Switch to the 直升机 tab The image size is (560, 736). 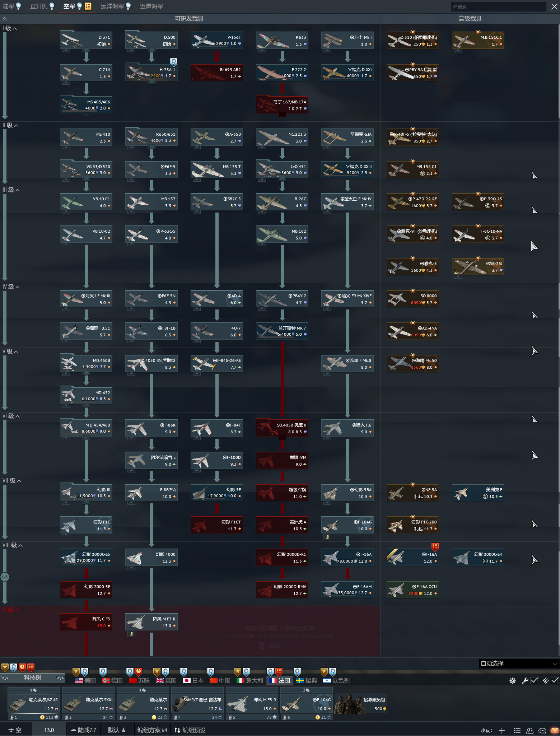38,6
